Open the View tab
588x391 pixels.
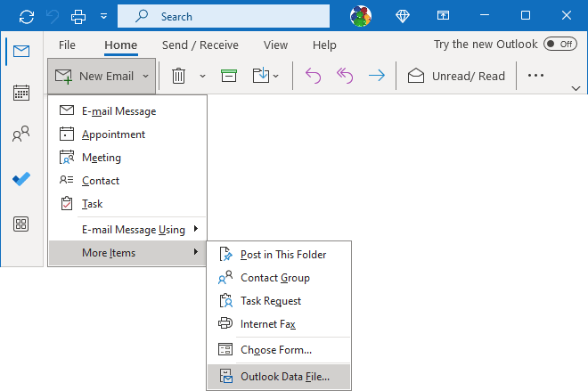[x=275, y=45]
